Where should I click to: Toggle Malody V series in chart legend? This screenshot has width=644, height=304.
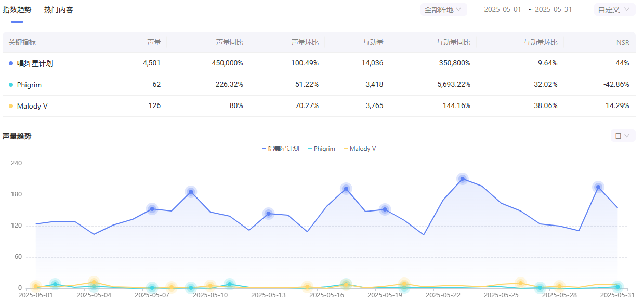pyautogui.click(x=360, y=149)
